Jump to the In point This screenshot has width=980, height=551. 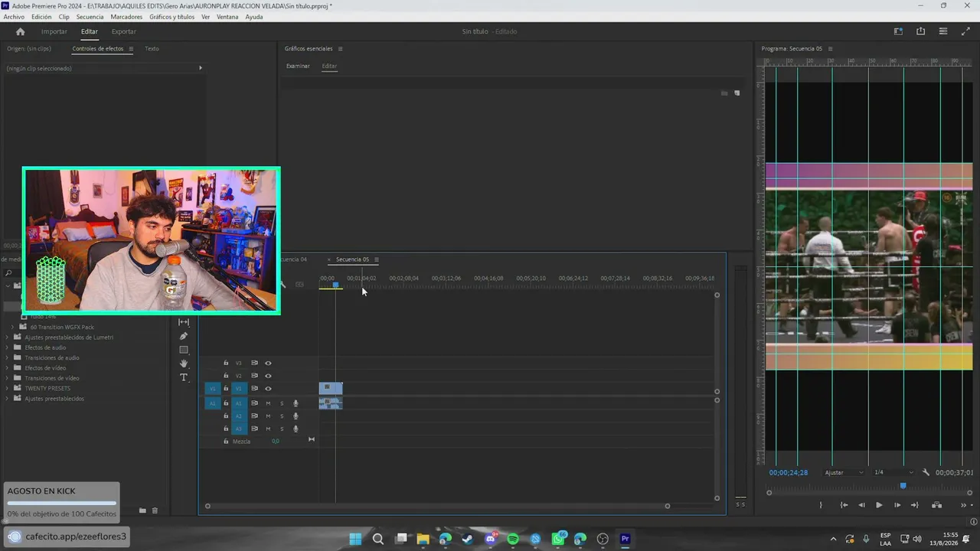point(844,505)
